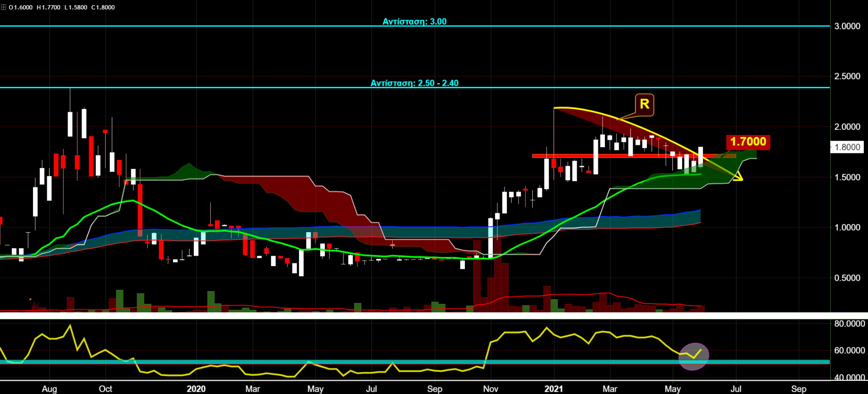Screen dimensions: 868x394
Task: Click the 2020 time axis label
Action: [x=196, y=389]
